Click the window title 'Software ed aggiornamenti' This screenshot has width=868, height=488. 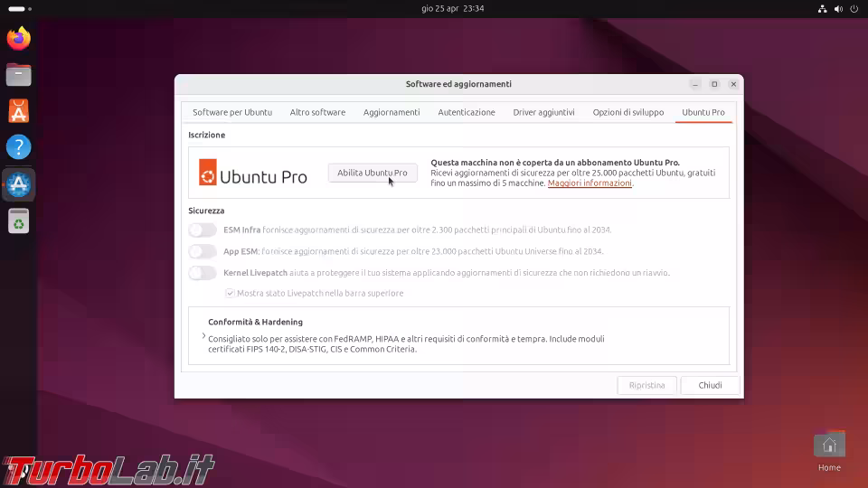[x=458, y=84]
